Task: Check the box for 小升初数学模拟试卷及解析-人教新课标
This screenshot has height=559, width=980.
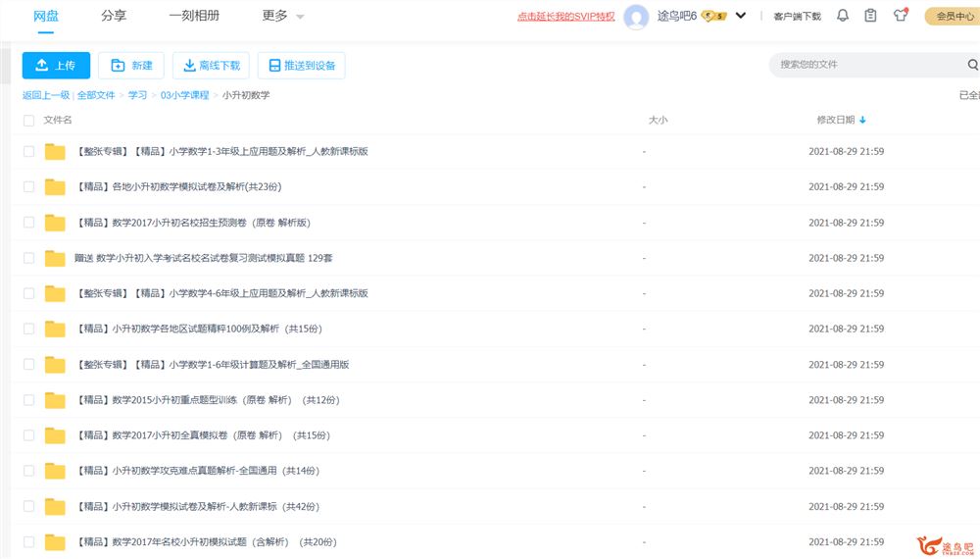Action: [x=28, y=506]
